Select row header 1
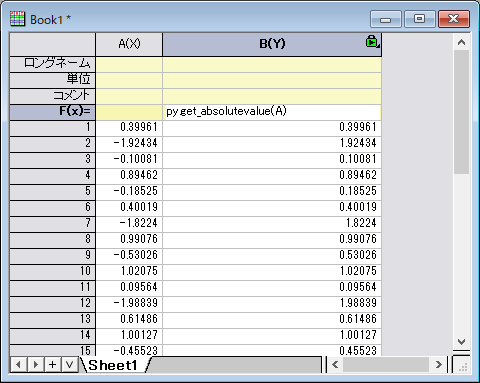The image size is (480, 383). (53, 128)
